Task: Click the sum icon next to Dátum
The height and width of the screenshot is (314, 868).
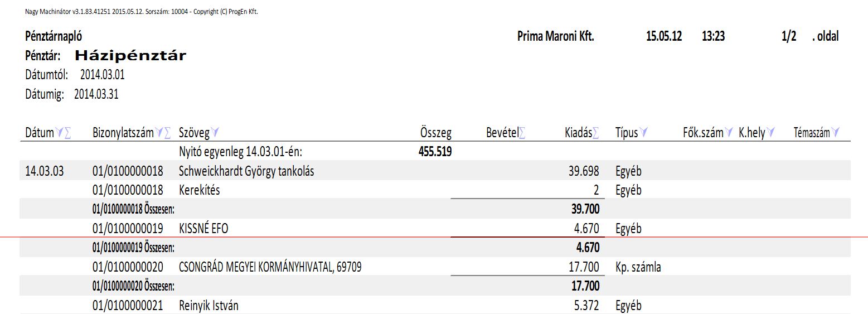Action: (x=68, y=133)
